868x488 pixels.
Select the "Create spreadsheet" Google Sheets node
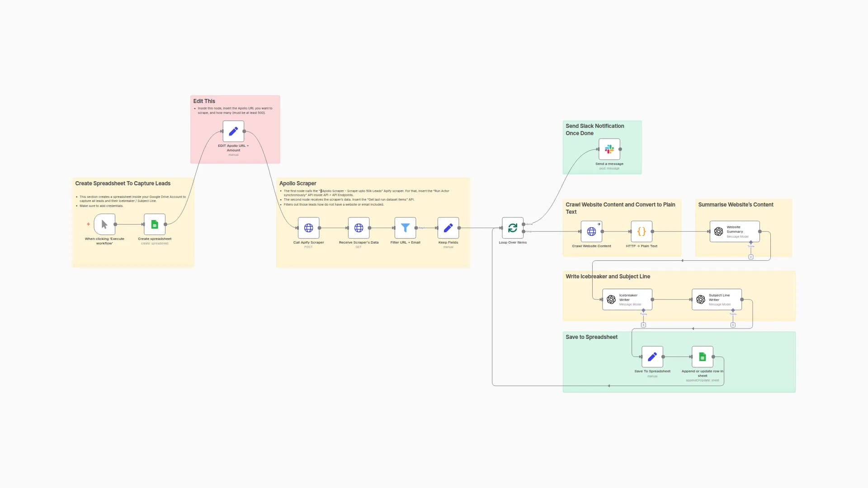[154, 224]
